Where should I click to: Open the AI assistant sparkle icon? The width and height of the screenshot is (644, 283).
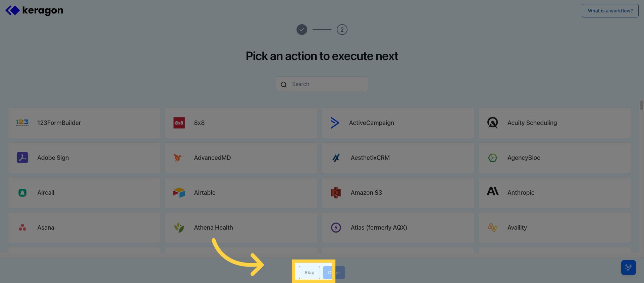click(629, 268)
